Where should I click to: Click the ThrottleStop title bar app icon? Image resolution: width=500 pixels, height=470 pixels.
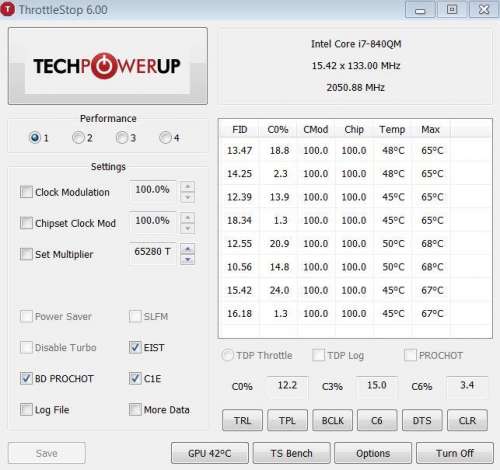point(7,9)
